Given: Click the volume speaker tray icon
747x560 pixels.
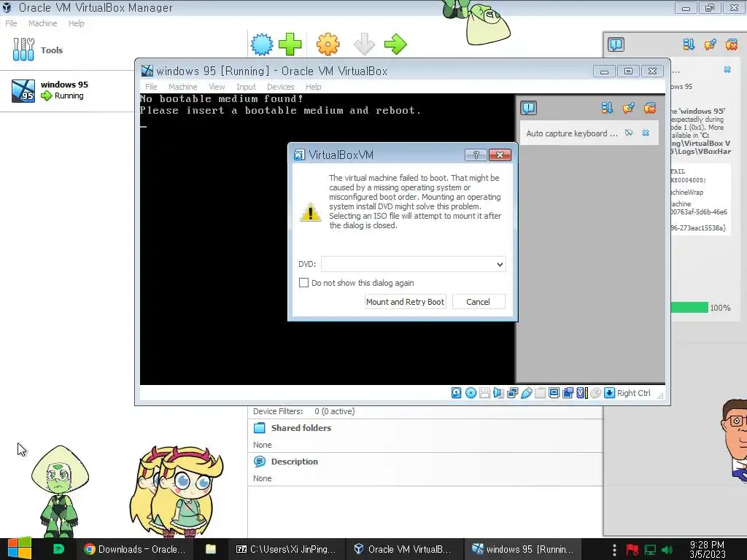Looking at the screenshot, I should tap(667, 550).
